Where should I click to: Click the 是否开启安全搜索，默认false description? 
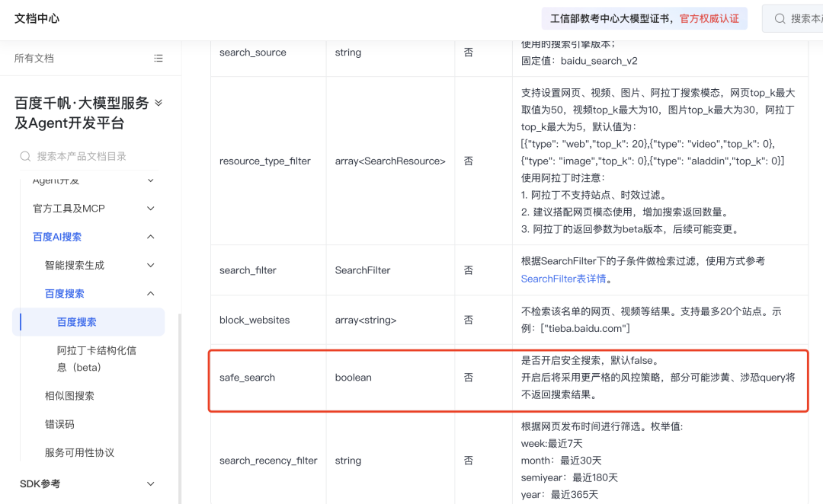(x=591, y=360)
